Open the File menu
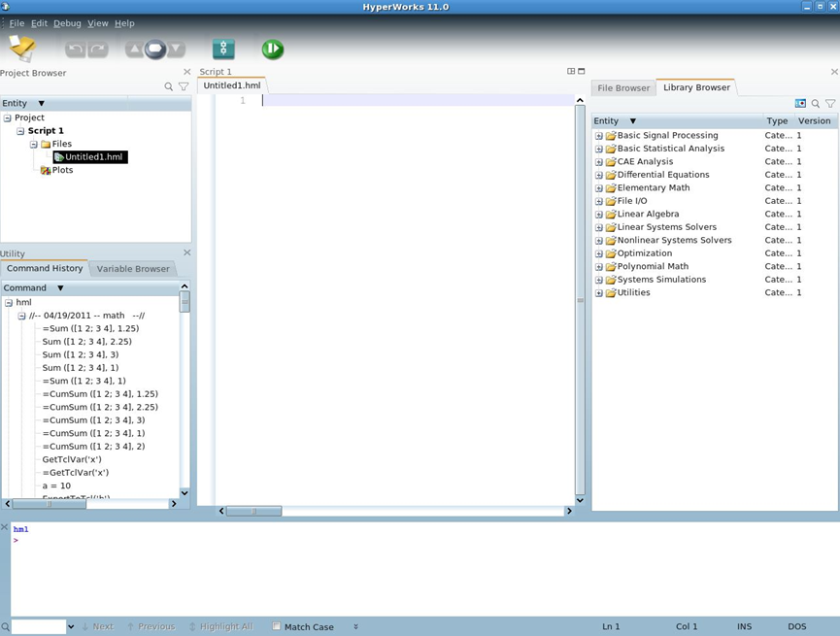Screen dimensions: 840x636 17,23
